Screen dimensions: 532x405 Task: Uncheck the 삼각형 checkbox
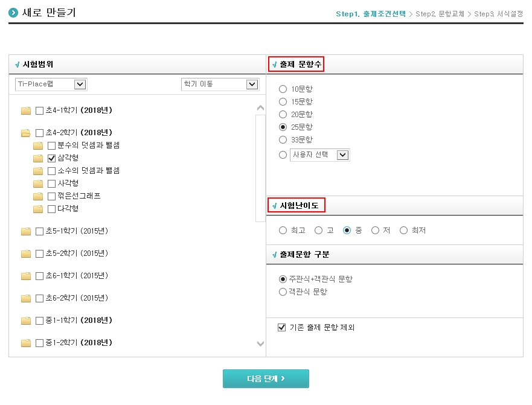click(x=51, y=158)
